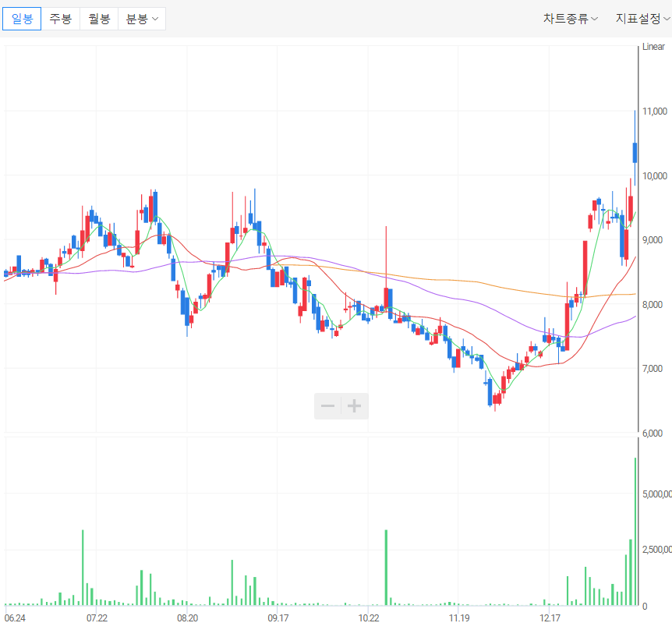Click the 11,000 price axis label

coord(654,111)
